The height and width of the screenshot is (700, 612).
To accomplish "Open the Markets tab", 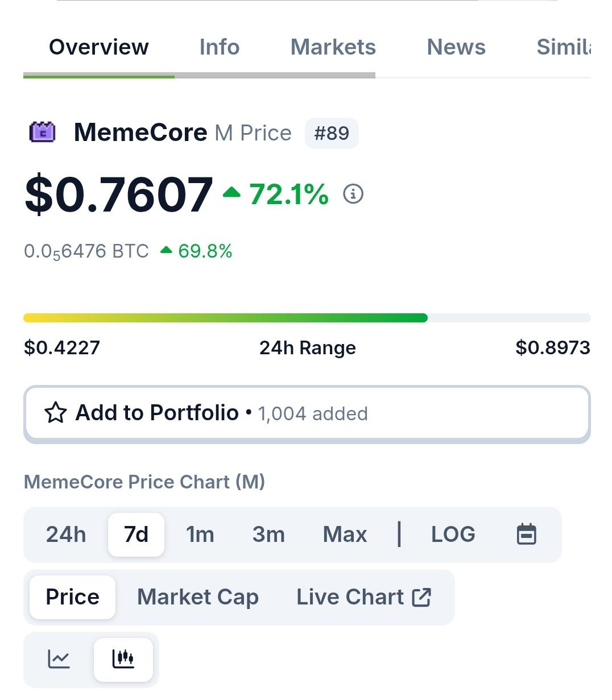I will (x=333, y=47).
